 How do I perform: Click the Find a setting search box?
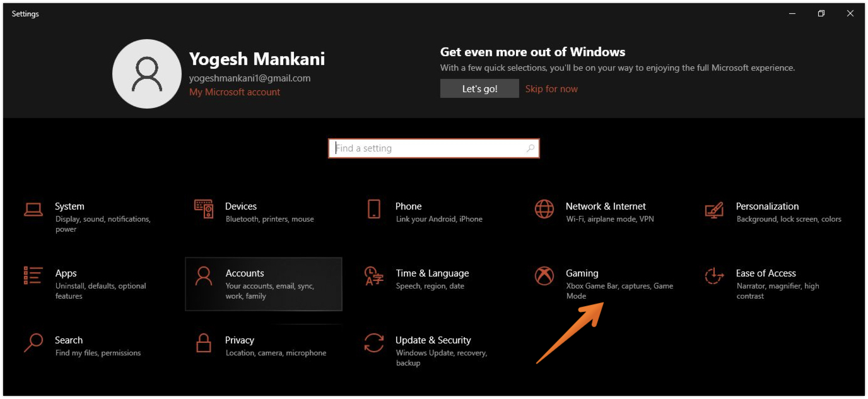[429, 148]
